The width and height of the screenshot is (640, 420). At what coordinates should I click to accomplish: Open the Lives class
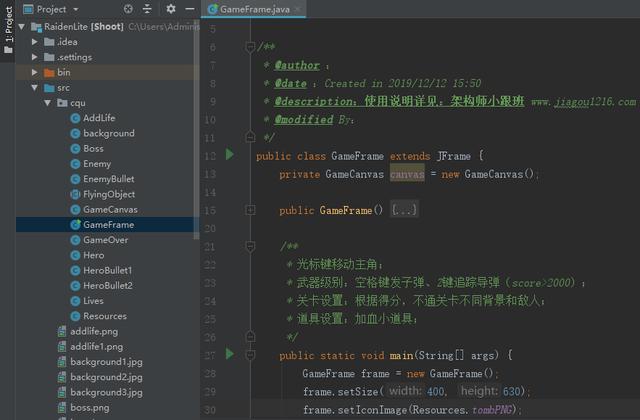pos(93,301)
